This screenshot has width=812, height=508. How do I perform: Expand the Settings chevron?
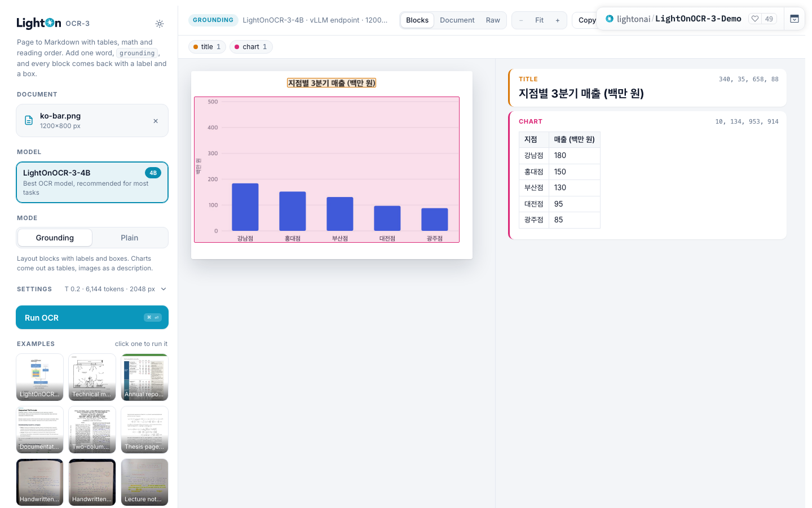pyautogui.click(x=164, y=289)
